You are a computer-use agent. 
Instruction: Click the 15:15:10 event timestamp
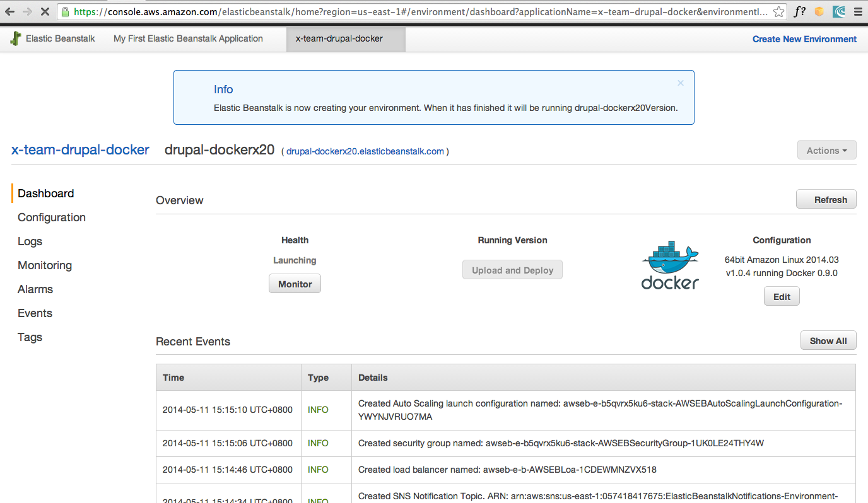228,410
